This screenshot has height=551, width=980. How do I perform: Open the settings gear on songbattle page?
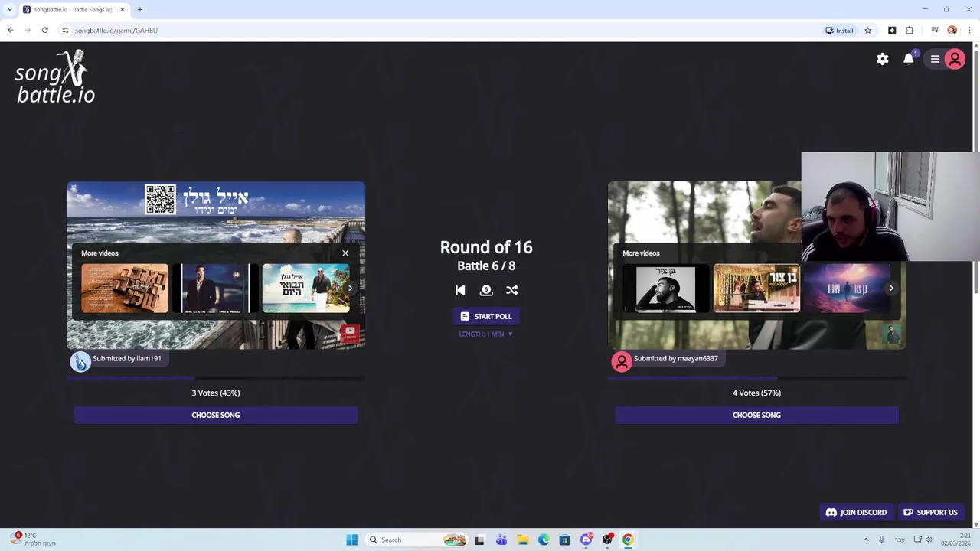[x=883, y=59]
